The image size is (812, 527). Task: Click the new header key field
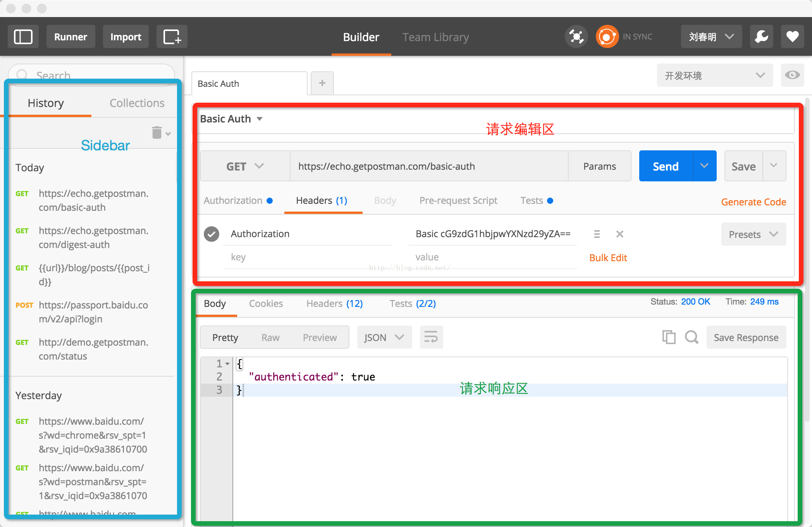point(308,257)
